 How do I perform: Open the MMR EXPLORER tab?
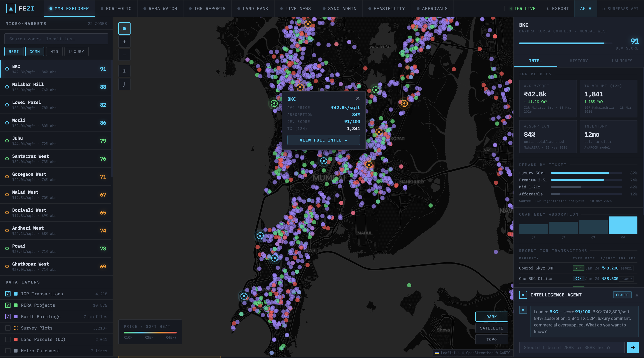69,9
